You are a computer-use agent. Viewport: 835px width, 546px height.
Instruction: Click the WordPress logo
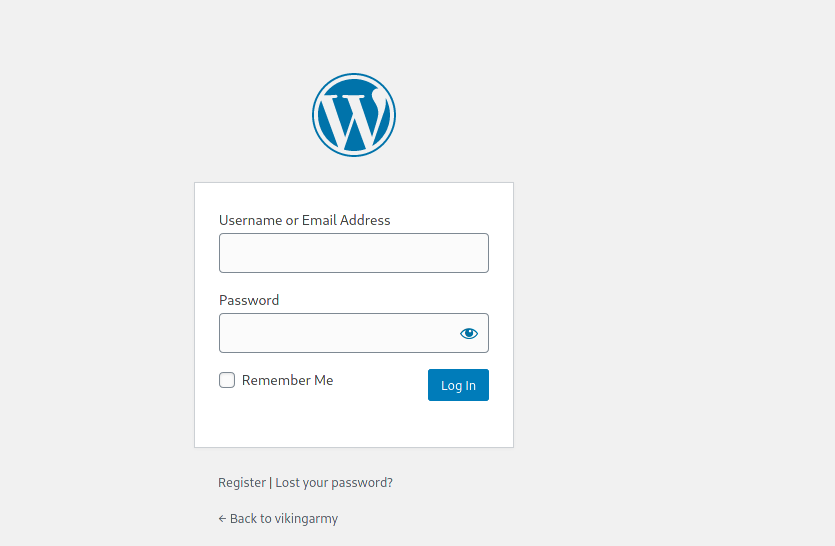[354, 115]
